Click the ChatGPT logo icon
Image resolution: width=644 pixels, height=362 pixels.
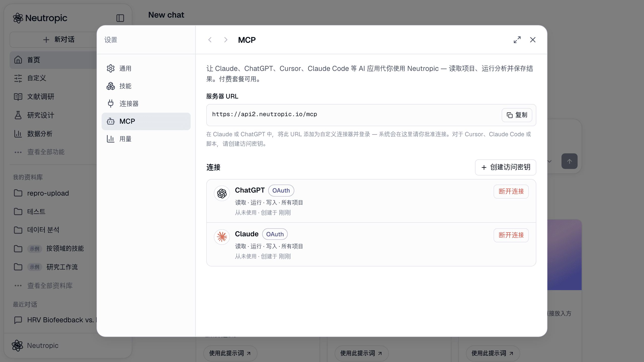[222, 193]
